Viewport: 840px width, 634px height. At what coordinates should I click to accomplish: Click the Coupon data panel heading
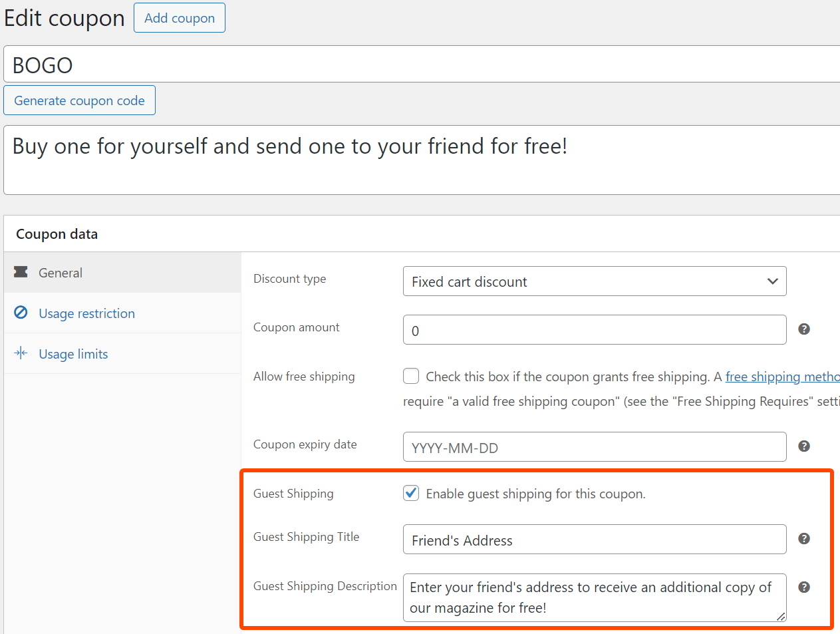click(x=57, y=234)
